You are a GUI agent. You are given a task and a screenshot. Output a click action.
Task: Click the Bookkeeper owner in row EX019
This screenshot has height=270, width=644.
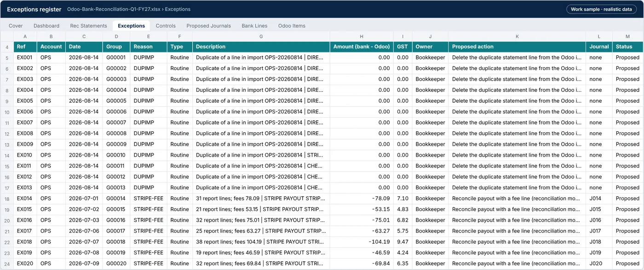click(x=430, y=252)
